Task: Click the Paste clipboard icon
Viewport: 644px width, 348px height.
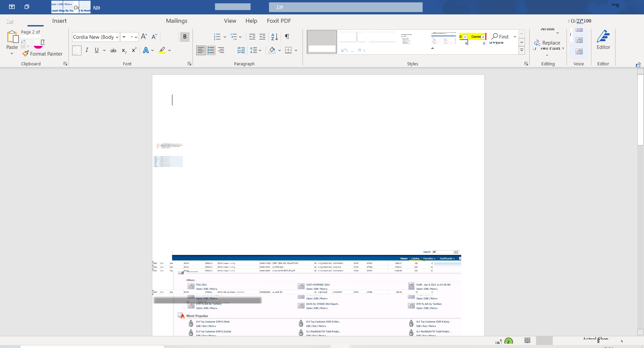Action: [12, 37]
